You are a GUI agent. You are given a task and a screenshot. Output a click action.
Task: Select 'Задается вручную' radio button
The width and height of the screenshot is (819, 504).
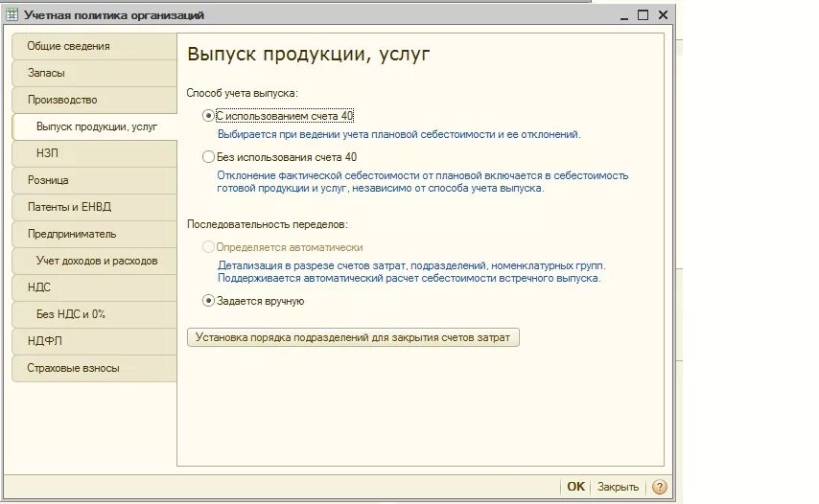click(x=208, y=301)
